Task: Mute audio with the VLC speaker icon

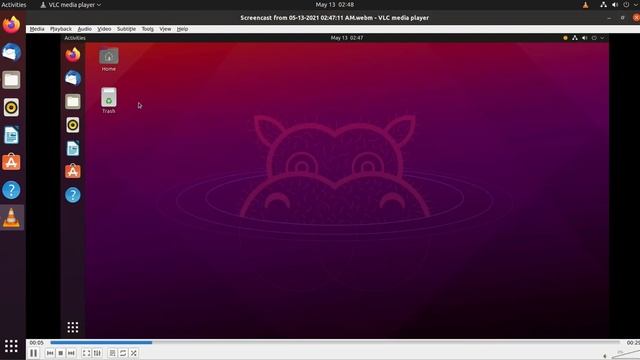Action: tap(605, 356)
